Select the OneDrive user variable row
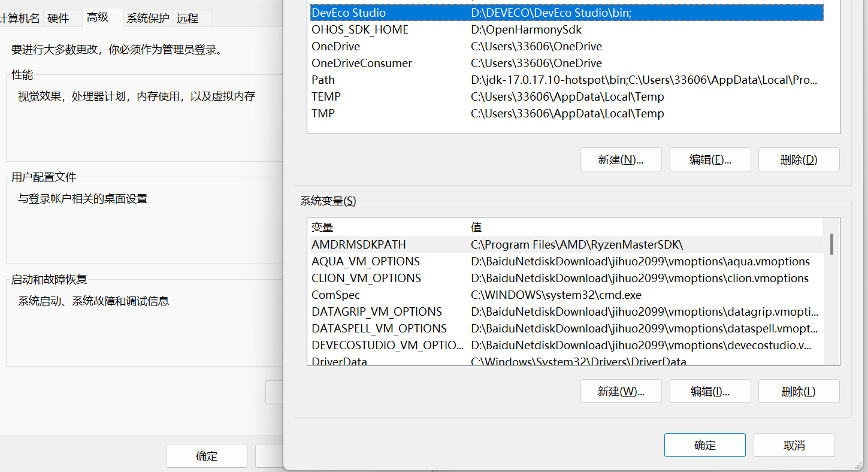 coord(565,46)
